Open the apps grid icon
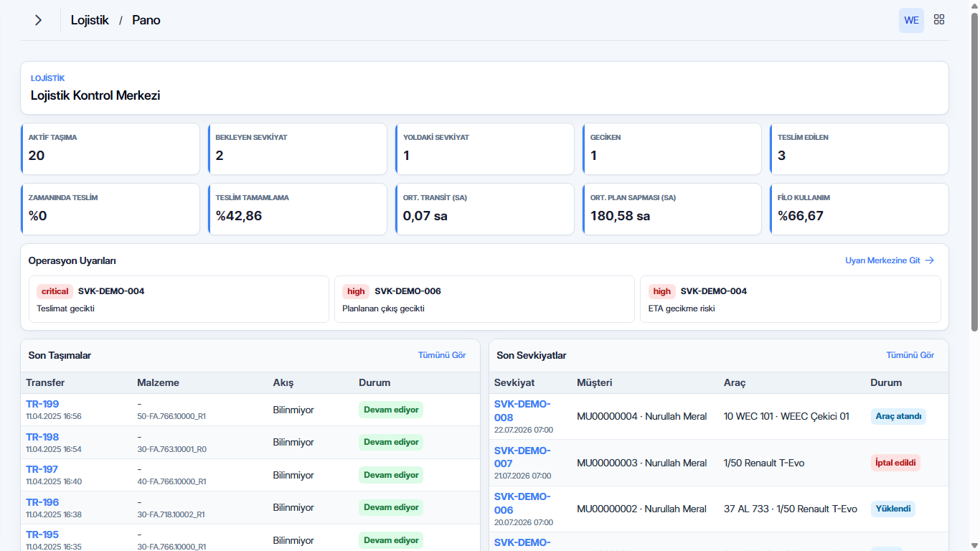This screenshot has width=980, height=551. [939, 20]
